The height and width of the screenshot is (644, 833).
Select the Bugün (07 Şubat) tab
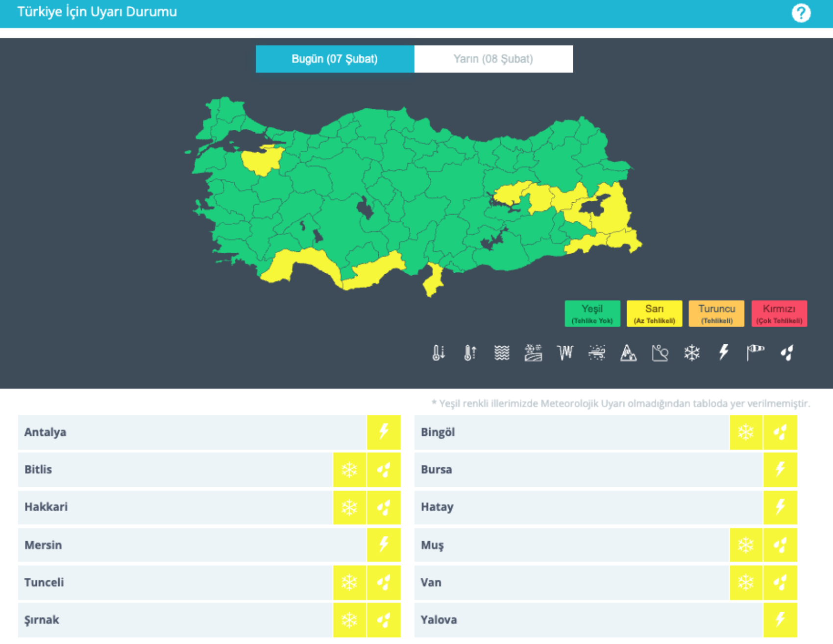click(x=335, y=59)
